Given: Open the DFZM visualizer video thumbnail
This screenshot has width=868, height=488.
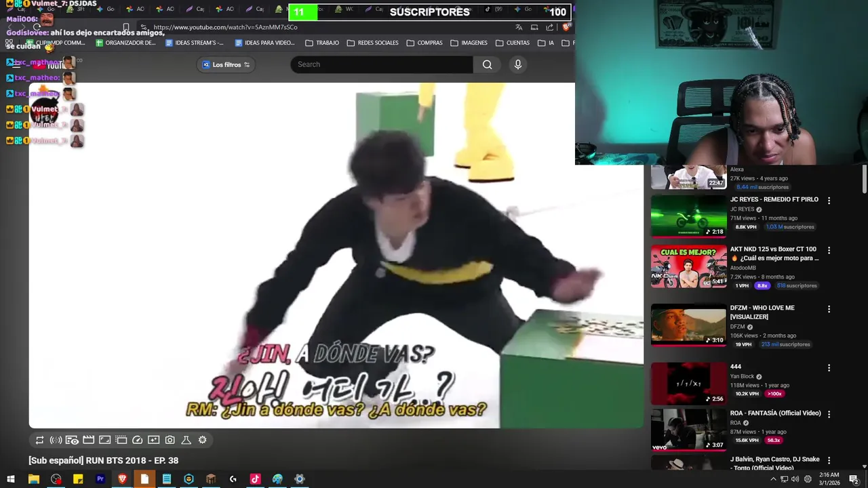Looking at the screenshot, I should (x=688, y=325).
